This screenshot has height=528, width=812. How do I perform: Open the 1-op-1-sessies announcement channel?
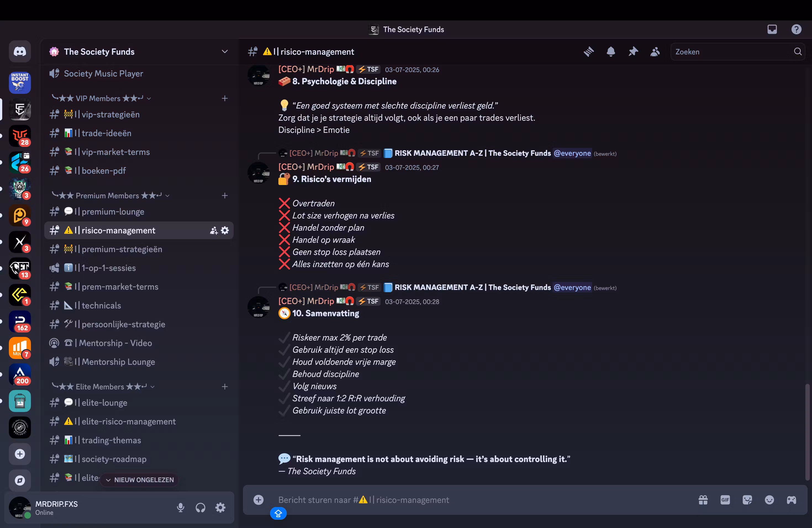pos(139,268)
